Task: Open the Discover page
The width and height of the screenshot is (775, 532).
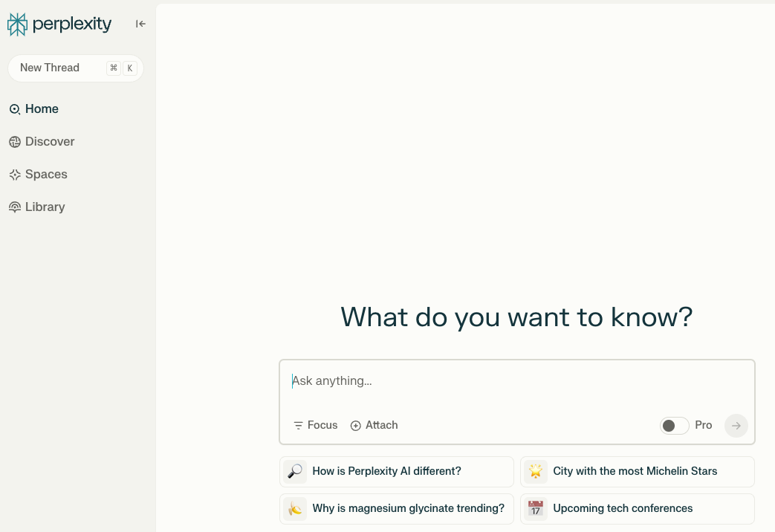Action: click(x=42, y=141)
